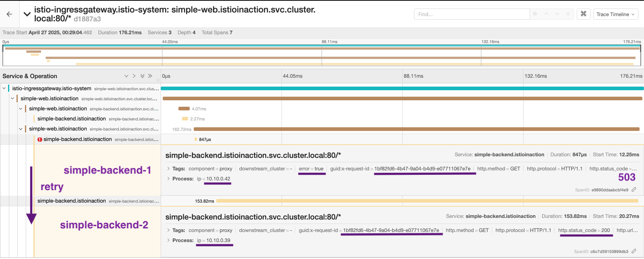Collapse the trace header with the title chevron
The height and width of the screenshot is (259, 644).
pyautogui.click(x=27, y=14)
